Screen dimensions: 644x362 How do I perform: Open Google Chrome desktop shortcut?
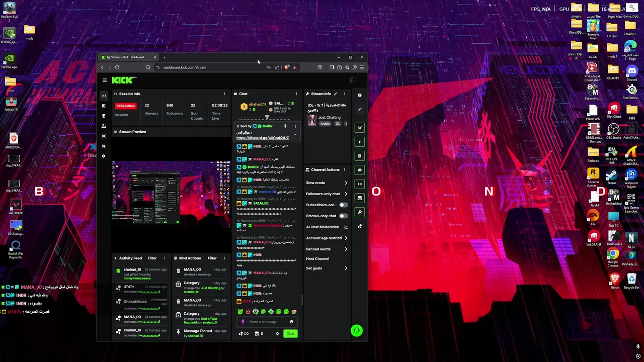(x=613, y=257)
